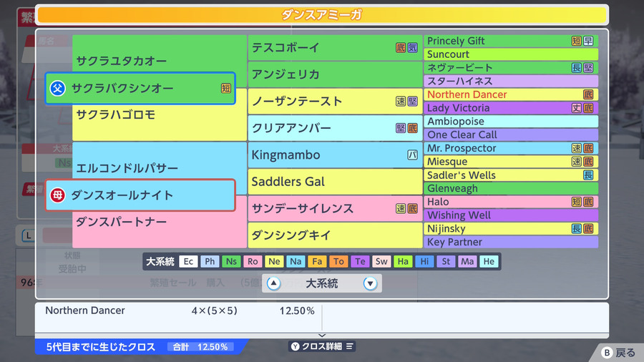Click the 速 trait icon on ノーザンテースト
The width and height of the screenshot is (644, 362).
(401, 102)
